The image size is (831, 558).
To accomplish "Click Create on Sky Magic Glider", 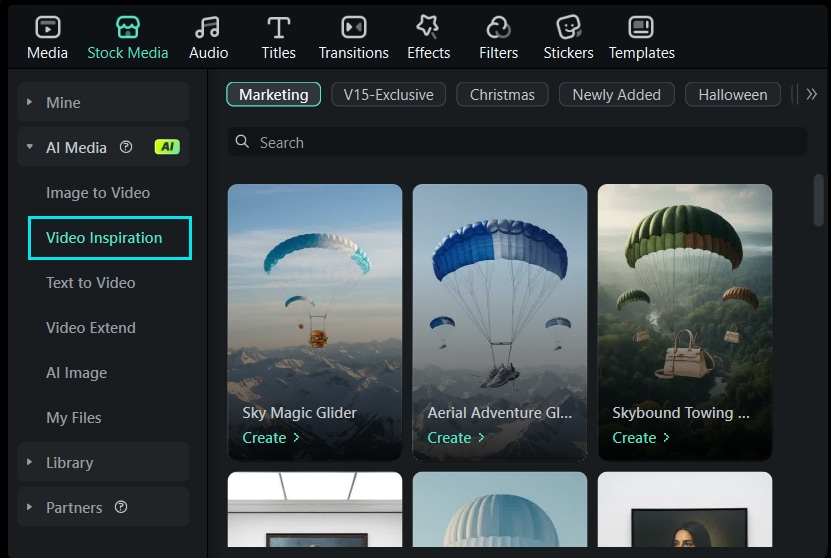I will [x=271, y=438].
